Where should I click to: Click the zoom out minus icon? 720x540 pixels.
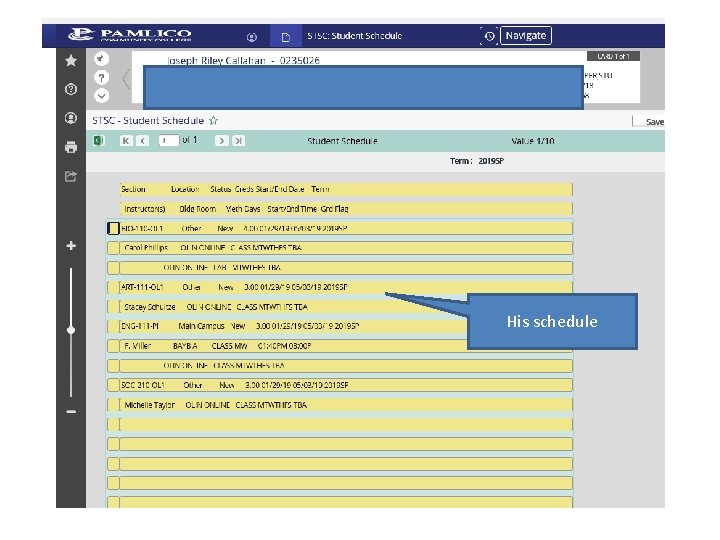(x=71, y=411)
